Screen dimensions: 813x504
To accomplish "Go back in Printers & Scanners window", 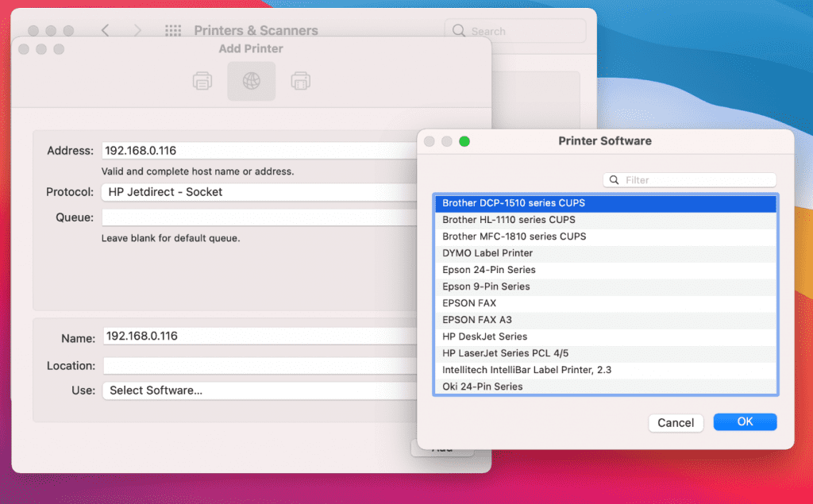I will click(x=106, y=31).
